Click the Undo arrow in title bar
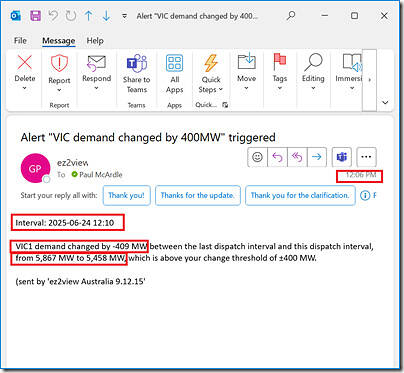The image size is (404, 373). point(53,16)
